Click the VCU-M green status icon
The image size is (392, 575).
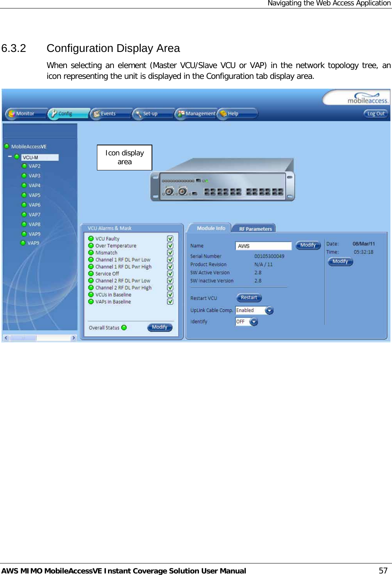(x=17, y=157)
